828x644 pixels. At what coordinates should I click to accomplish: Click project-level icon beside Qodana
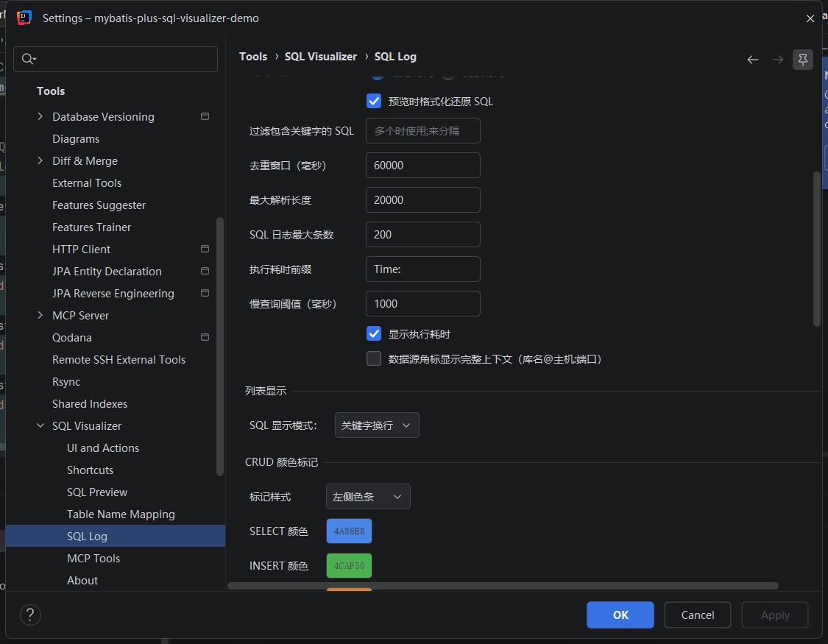(x=205, y=337)
